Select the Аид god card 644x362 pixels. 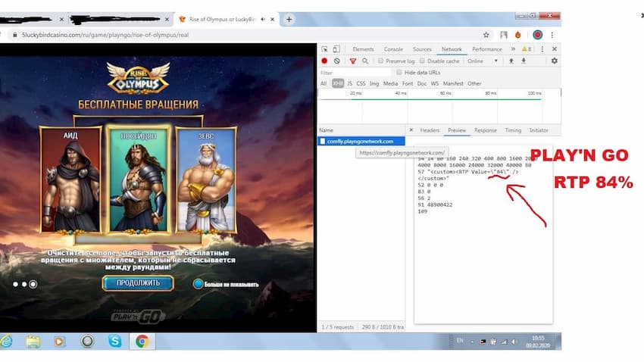70,180
